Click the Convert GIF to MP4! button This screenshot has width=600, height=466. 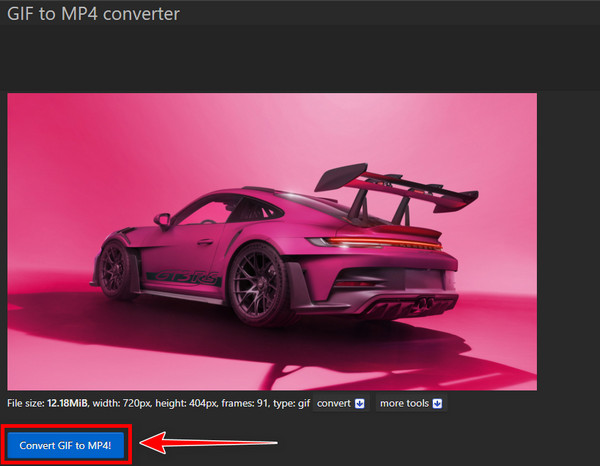coord(65,445)
